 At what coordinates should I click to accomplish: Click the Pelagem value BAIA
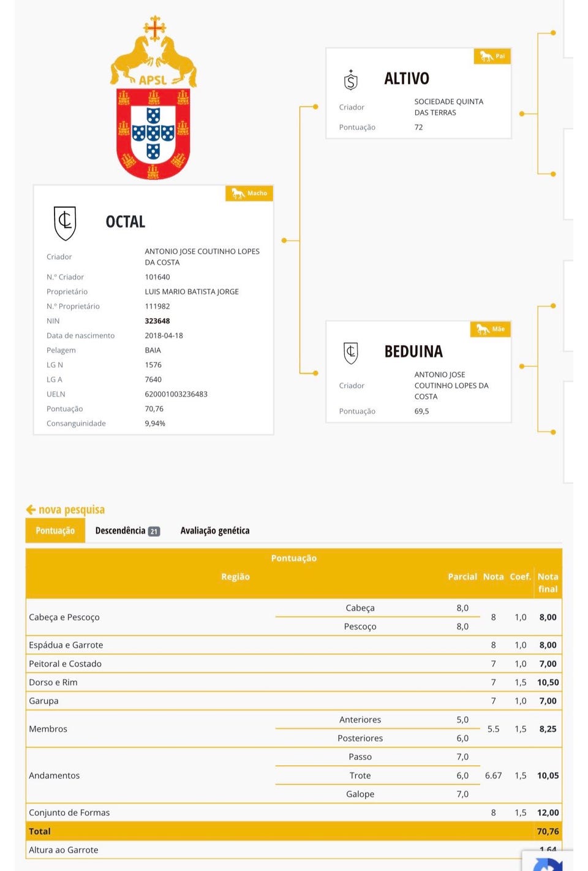(153, 351)
